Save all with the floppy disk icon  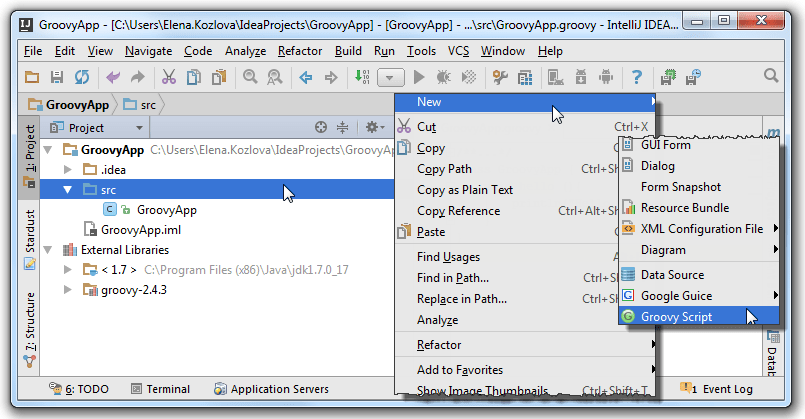coord(56,78)
